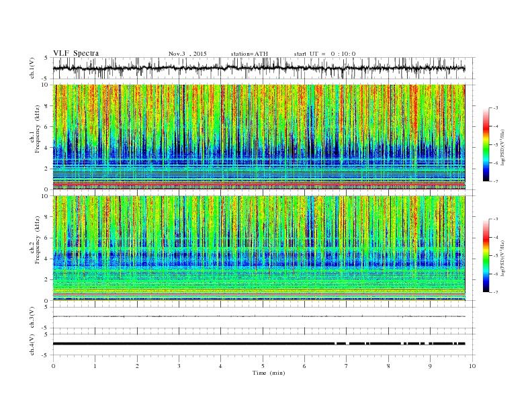Click inside the ch.1 voltage waveform panel
The height and width of the screenshot is (411, 532).
(264, 68)
